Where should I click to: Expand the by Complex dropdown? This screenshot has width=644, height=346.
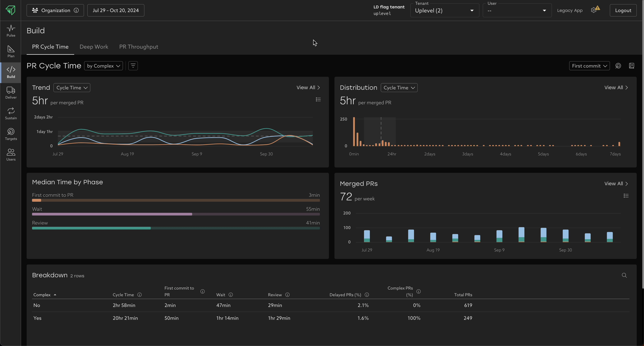(103, 66)
